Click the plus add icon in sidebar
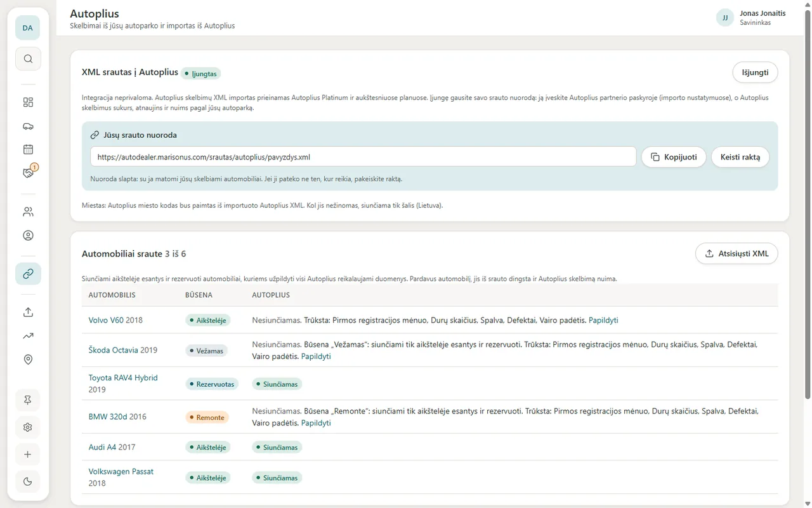 pos(28,455)
